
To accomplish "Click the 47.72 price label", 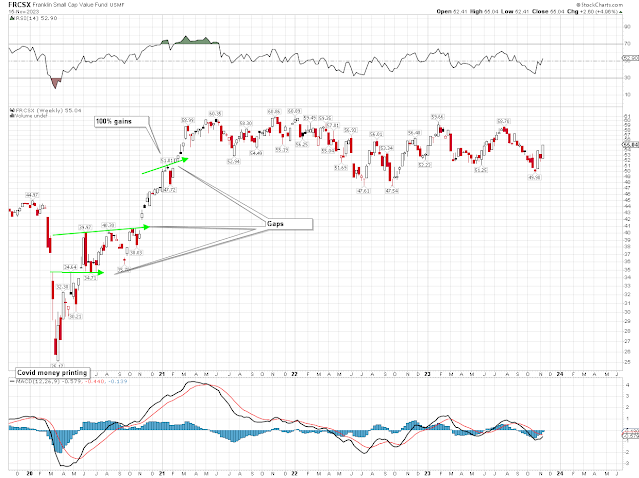I will point(170,190).
